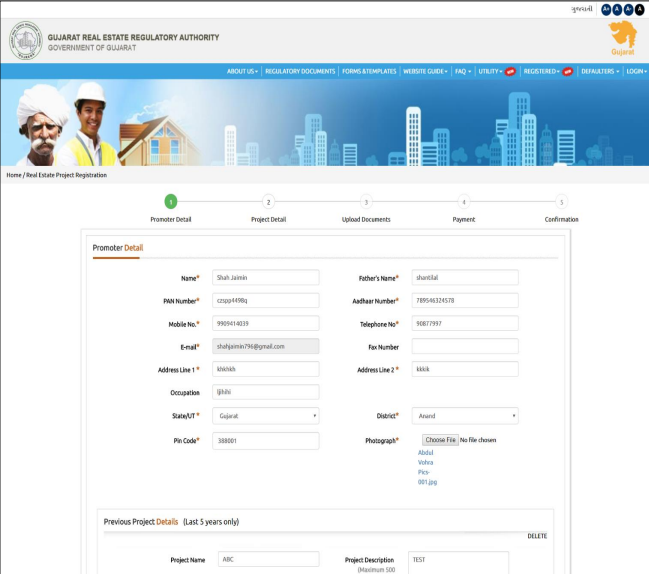Image resolution: width=649 pixels, height=574 pixels.
Task: Click the Mobile No. input field
Action: click(266, 323)
